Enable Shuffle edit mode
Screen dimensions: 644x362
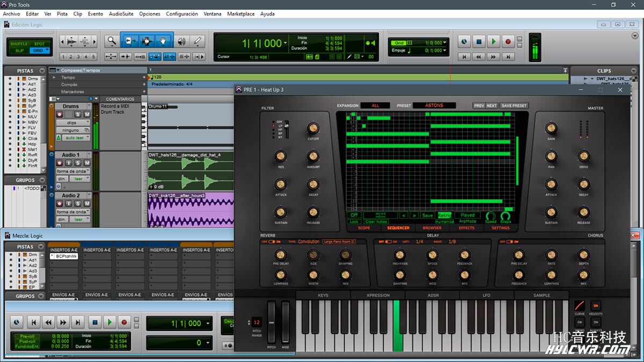19,44
